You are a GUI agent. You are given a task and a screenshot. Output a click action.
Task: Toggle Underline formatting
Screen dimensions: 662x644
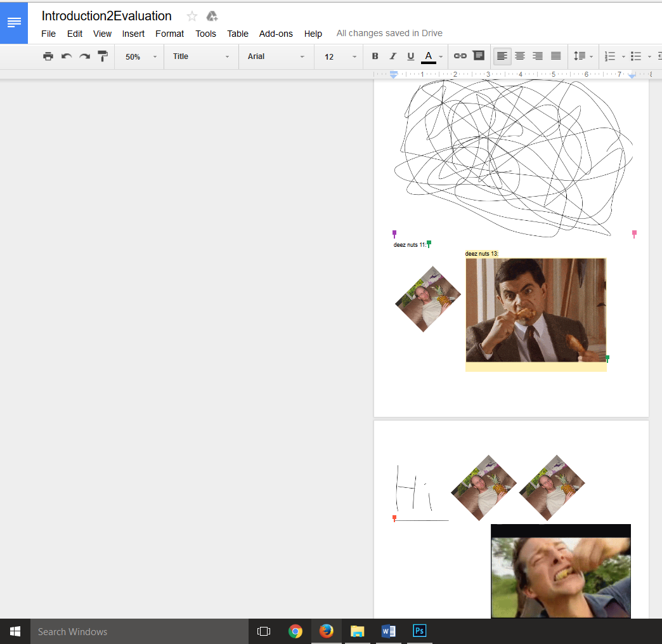click(x=410, y=56)
